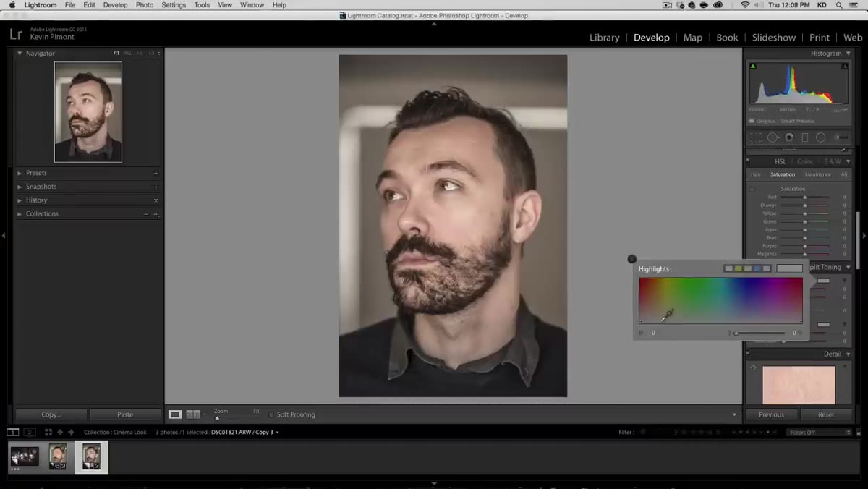Switch to main window display 1

point(13,432)
